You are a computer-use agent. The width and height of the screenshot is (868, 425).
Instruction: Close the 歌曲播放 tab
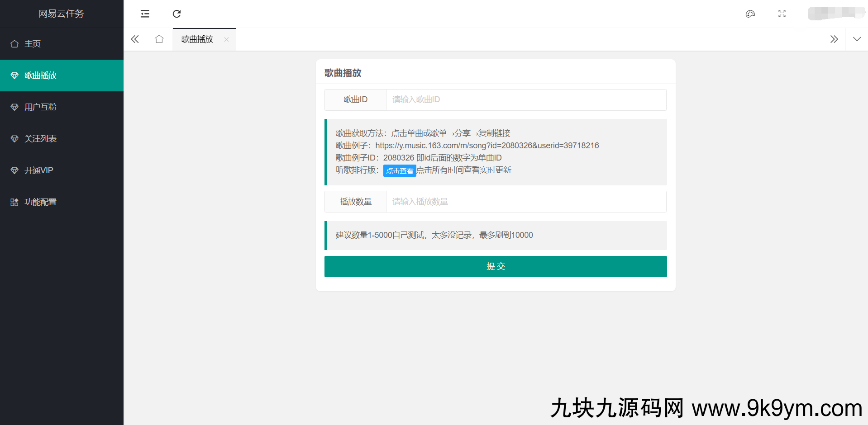[x=226, y=39]
